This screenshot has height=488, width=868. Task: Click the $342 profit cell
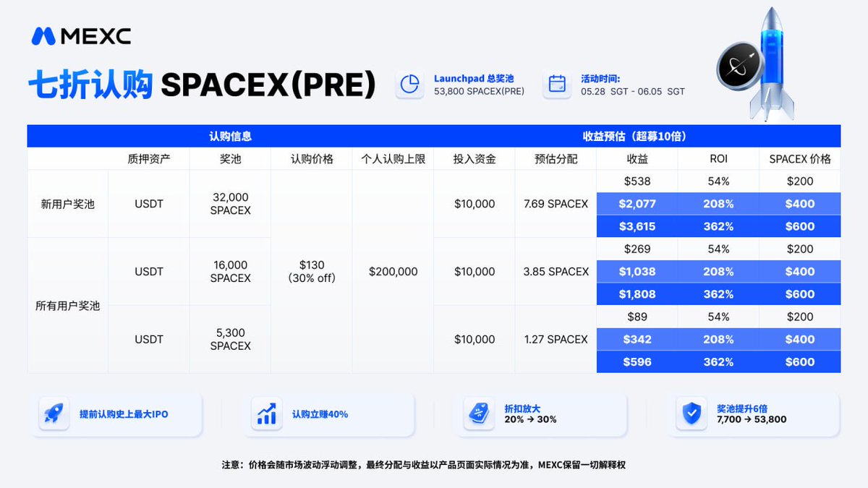(637, 339)
